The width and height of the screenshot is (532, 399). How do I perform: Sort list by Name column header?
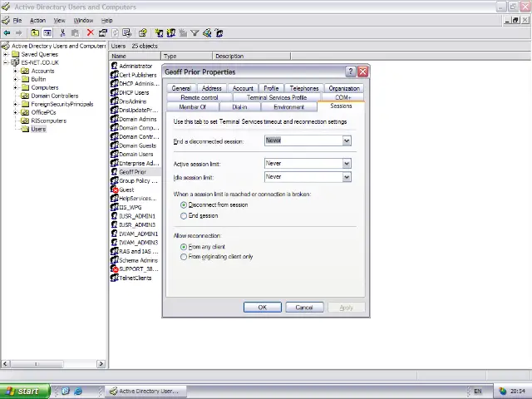coord(135,56)
